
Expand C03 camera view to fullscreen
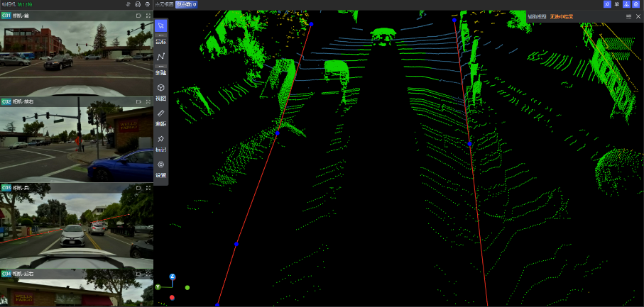tap(148, 188)
